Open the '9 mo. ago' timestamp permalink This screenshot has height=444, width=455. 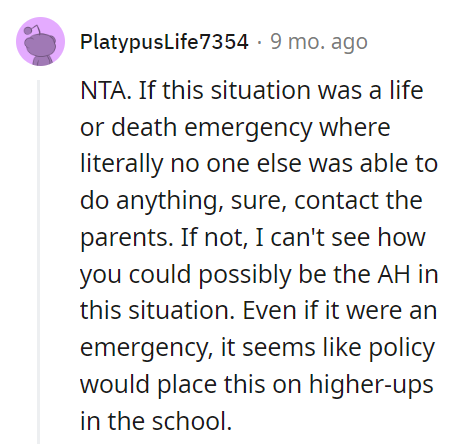click(x=319, y=42)
